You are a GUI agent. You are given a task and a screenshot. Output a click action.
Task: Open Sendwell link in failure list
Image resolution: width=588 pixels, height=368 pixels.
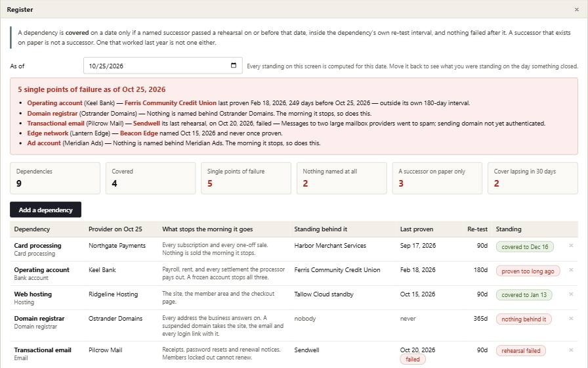tap(146, 123)
